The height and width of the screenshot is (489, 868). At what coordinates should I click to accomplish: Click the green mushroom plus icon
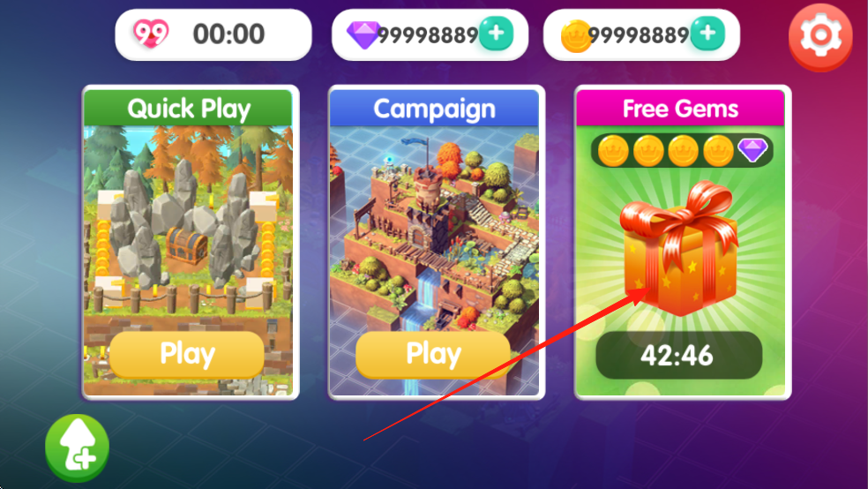[77, 448]
